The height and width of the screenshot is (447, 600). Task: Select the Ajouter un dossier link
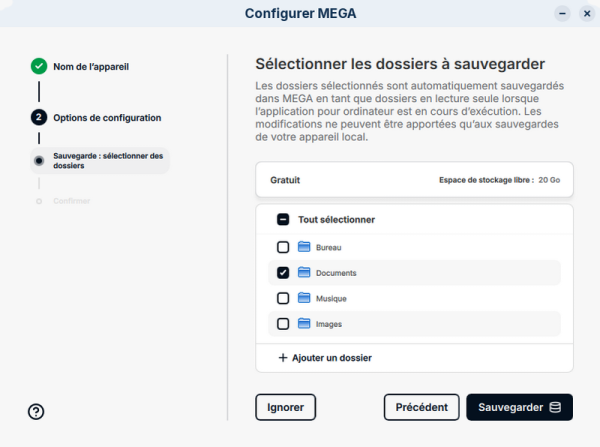coord(334,357)
